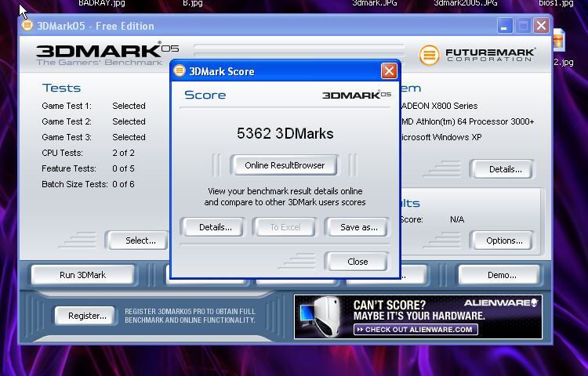Click the Register 3DMark05 Pro promotional text
The image size is (588, 376).
pos(190,316)
